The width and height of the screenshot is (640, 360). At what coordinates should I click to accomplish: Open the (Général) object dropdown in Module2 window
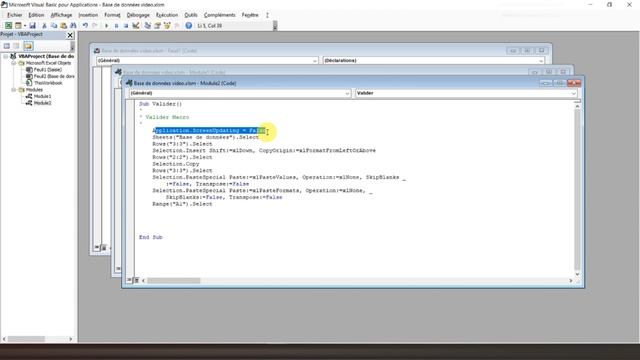[x=347, y=93]
